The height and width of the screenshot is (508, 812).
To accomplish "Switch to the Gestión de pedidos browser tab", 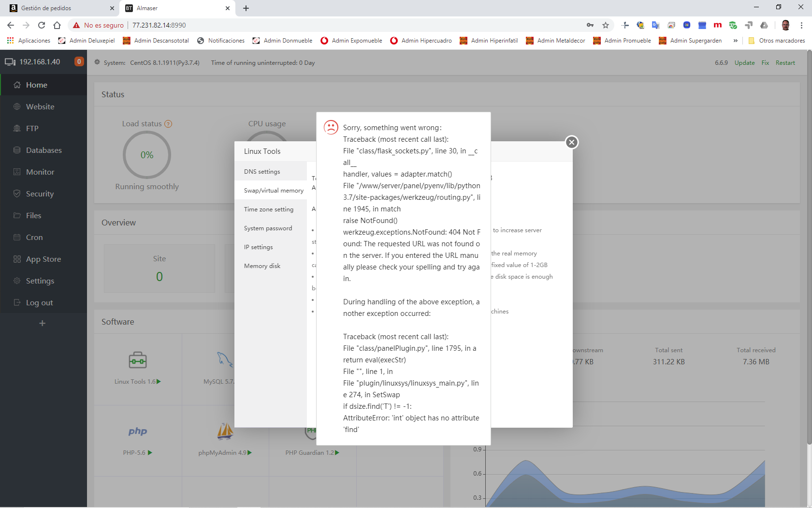I will click(x=60, y=8).
